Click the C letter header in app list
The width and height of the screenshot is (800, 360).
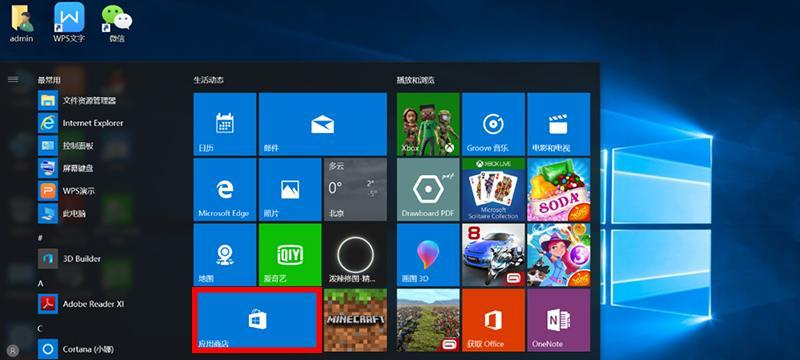[40, 328]
